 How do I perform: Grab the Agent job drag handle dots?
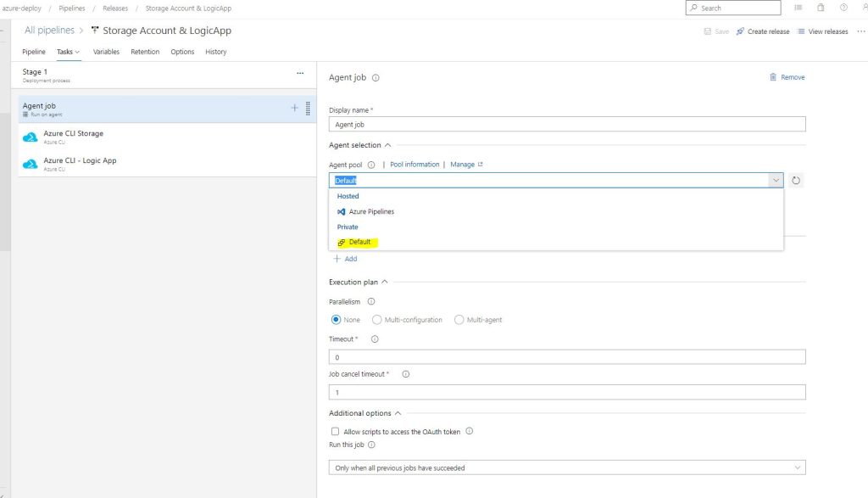(308, 109)
